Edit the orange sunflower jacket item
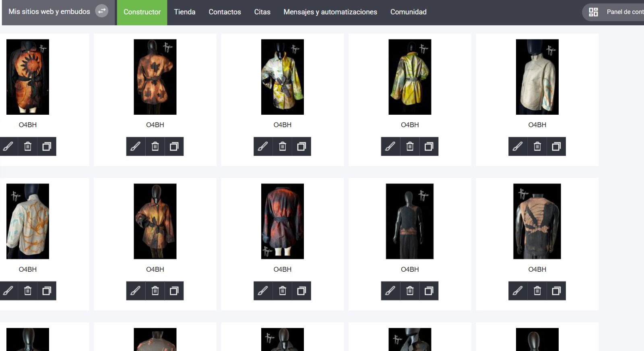The image size is (644, 351). (x=8, y=147)
